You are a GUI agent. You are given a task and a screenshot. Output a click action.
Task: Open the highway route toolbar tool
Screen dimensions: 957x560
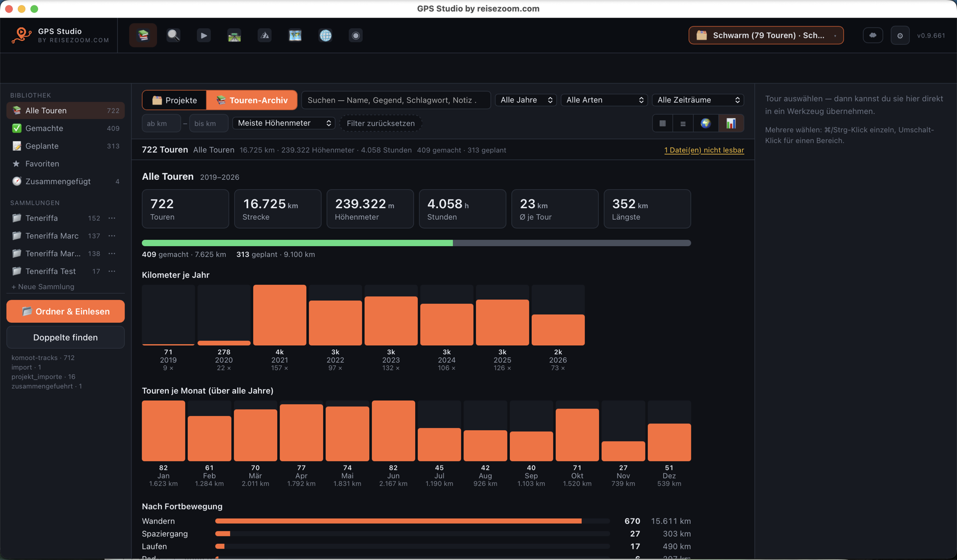(x=234, y=35)
